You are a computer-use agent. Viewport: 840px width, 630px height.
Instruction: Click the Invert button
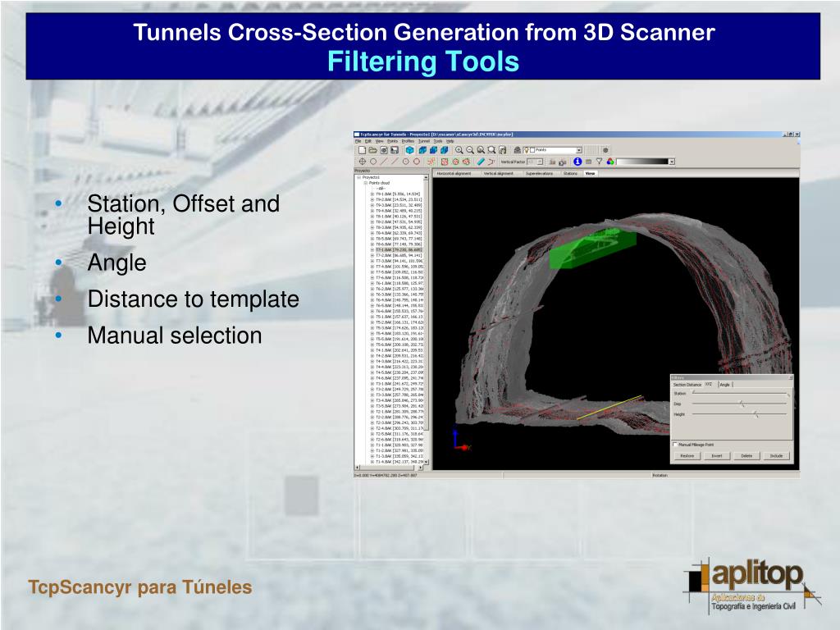(717, 456)
